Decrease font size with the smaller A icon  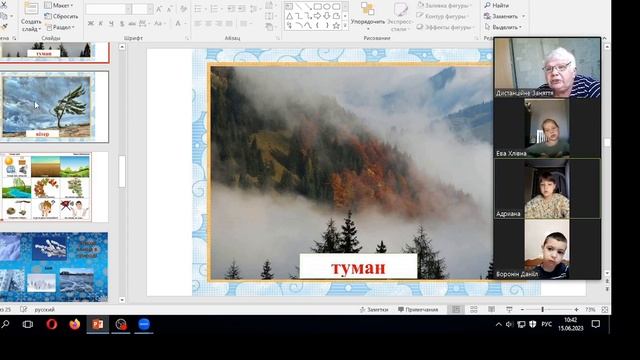169,9
